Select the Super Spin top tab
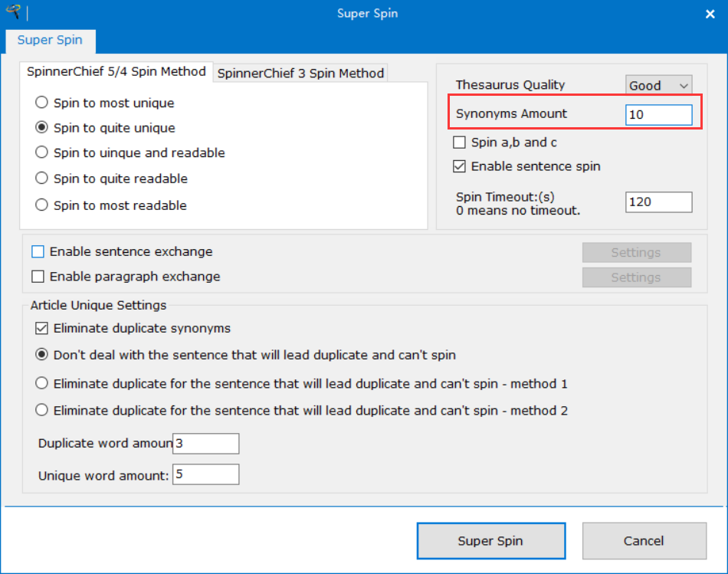This screenshot has width=728, height=574. pyautogui.click(x=50, y=40)
